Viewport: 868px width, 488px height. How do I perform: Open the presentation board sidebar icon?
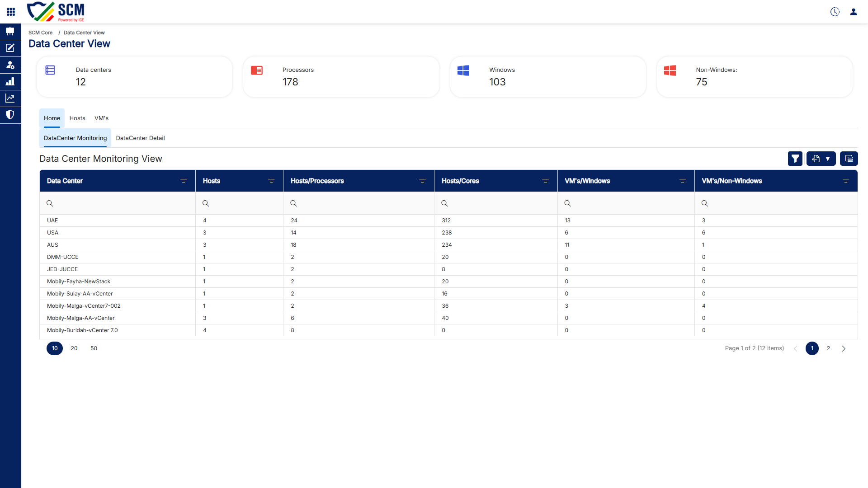[10, 31]
